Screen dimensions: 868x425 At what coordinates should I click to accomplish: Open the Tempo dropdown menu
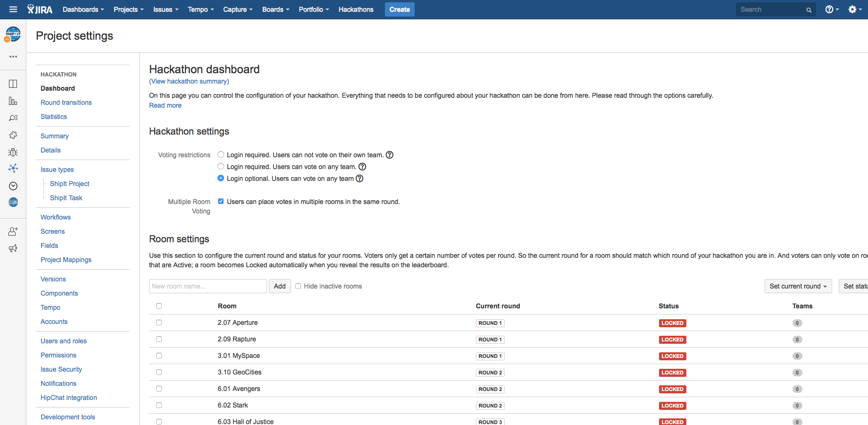coord(201,9)
